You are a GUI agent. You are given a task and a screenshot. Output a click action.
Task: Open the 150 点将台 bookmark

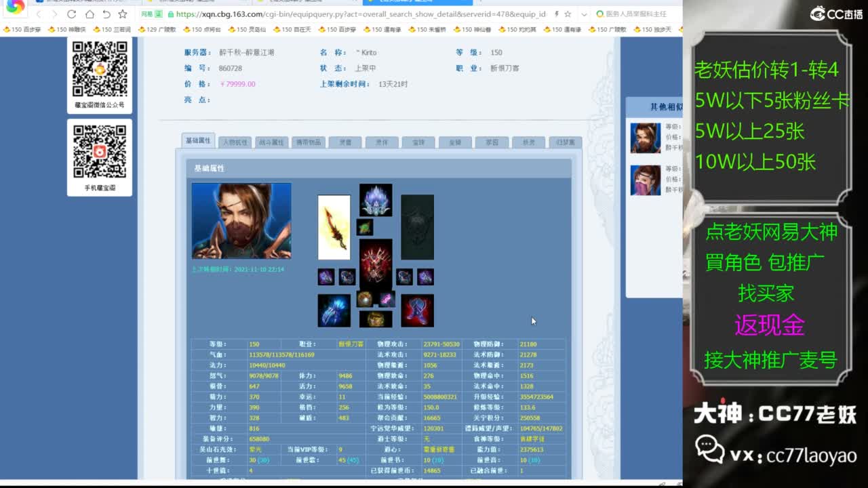pos(201,30)
